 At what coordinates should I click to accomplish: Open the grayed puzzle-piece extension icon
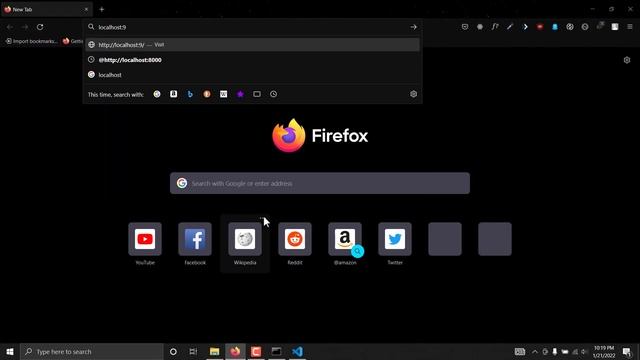click(x=600, y=26)
